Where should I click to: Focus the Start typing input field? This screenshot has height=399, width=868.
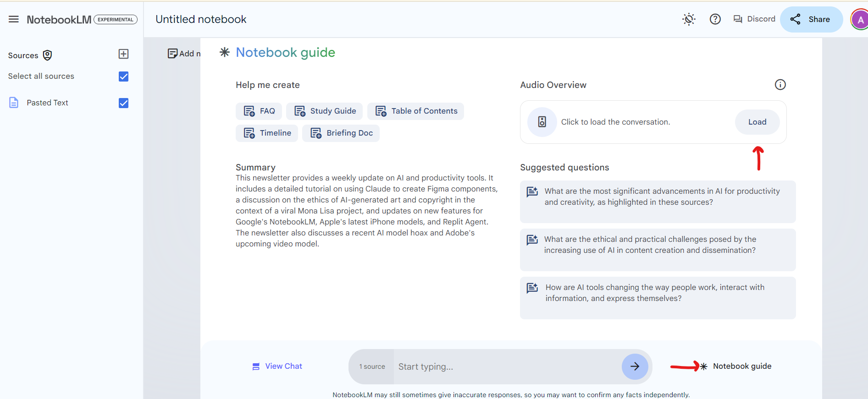pos(507,366)
